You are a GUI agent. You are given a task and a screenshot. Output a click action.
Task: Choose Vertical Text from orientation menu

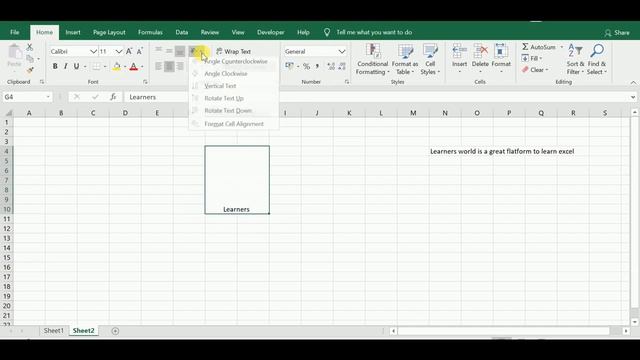(x=234, y=86)
